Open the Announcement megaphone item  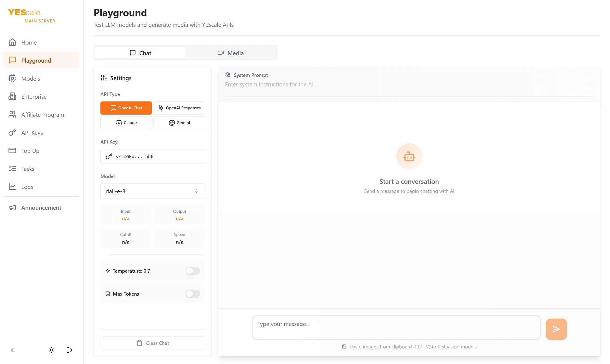[x=41, y=208]
